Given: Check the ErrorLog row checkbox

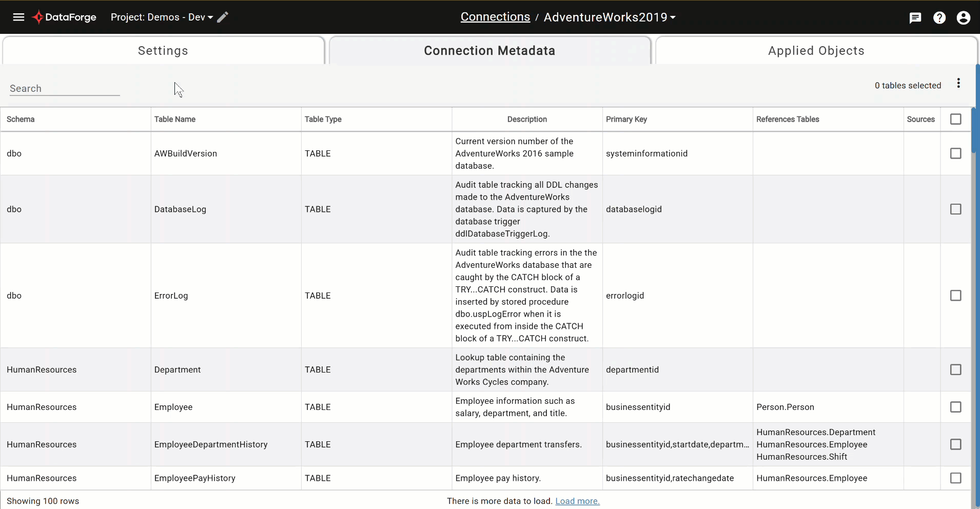Looking at the screenshot, I should [x=955, y=296].
